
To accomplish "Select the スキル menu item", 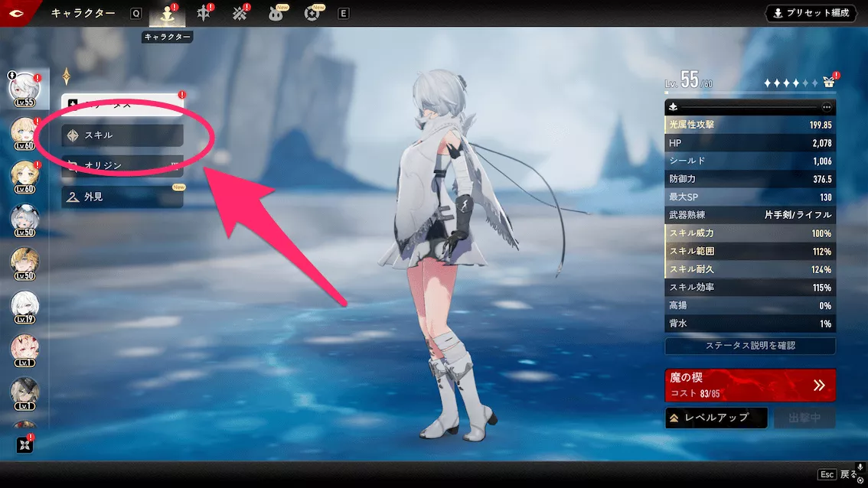I will [122, 135].
